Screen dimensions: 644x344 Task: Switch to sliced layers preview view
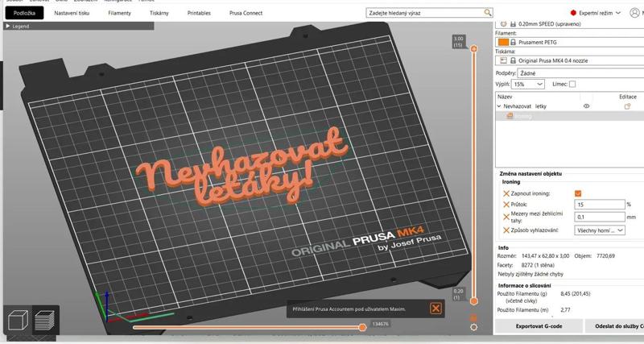[x=45, y=320]
